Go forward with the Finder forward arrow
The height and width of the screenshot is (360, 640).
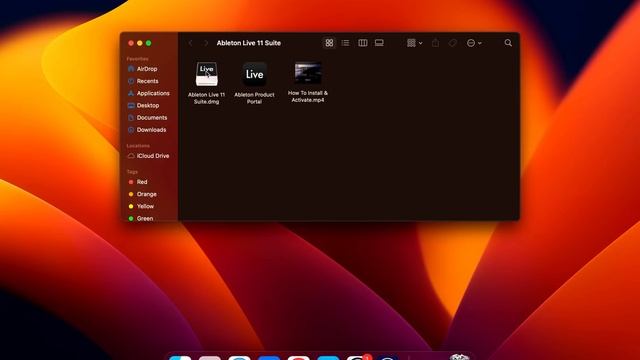pyautogui.click(x=206, y=43)
